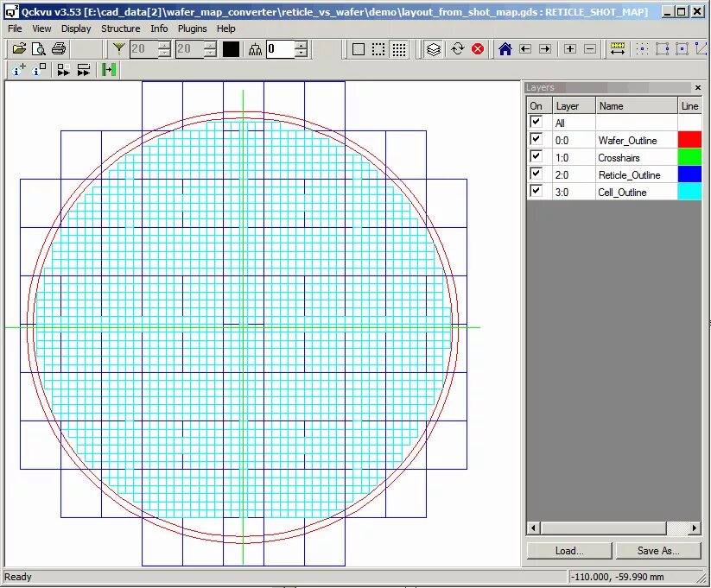The image size is (711, 588).
Task: Click the first grid arrow toolbar icon
Action: (x=63, y=70)
